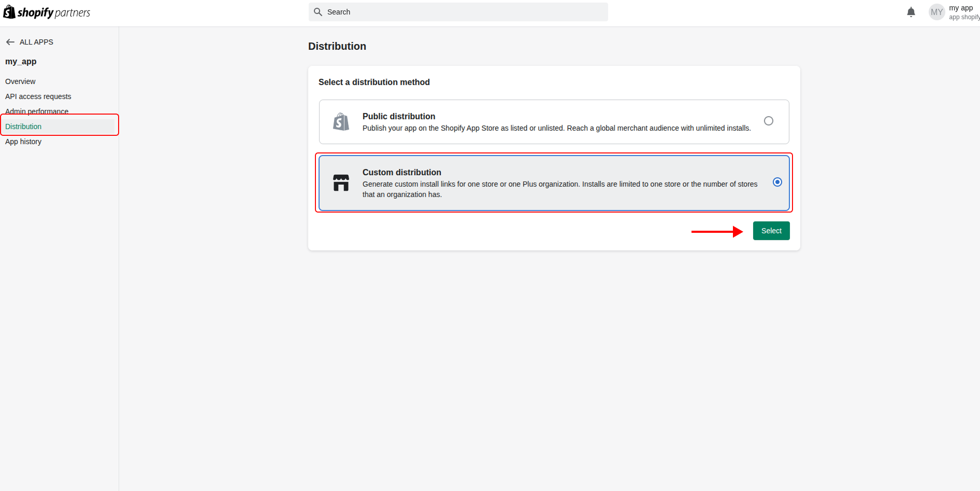Screen dimensions: 980x491
Task: Open the App history page
Action: [23, 141]
